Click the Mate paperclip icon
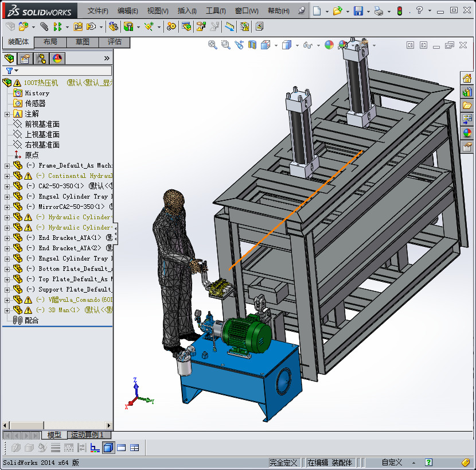Viewport: 476px width, 470px height. [x=44, y=27]
